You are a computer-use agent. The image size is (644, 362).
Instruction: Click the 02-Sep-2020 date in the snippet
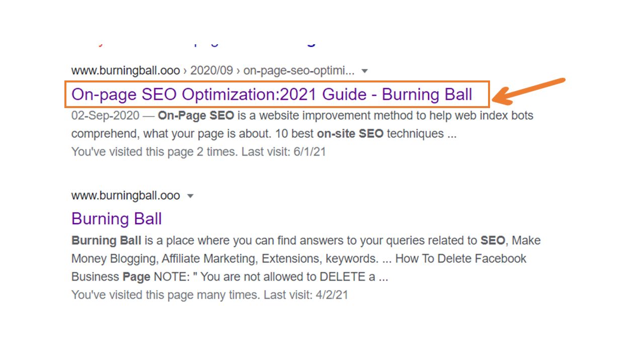pos(105,116)
